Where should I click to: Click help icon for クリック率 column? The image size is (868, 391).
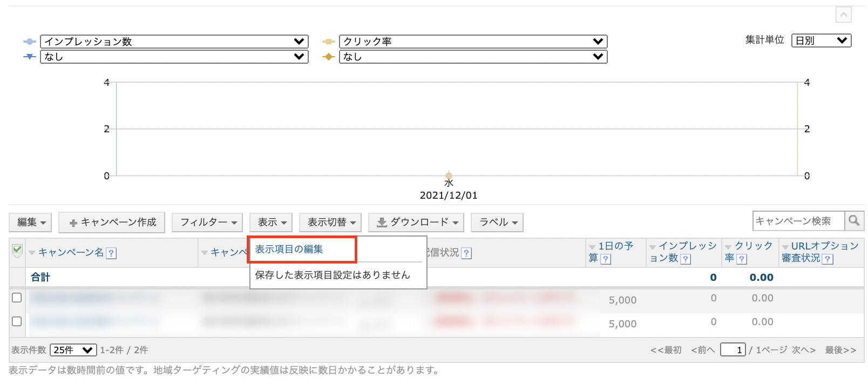coord(742,259)
